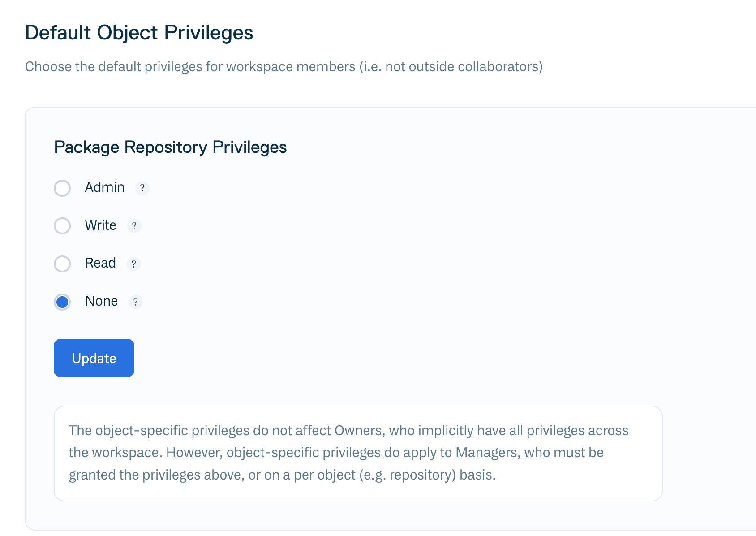756x536 pixels.
Task: Click the Default Object Privileges heading
Action: coord(139,33)
